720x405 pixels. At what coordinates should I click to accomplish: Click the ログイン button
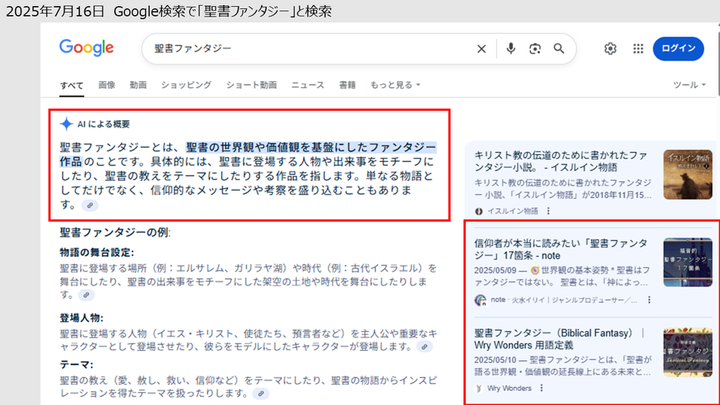point(678,49)
